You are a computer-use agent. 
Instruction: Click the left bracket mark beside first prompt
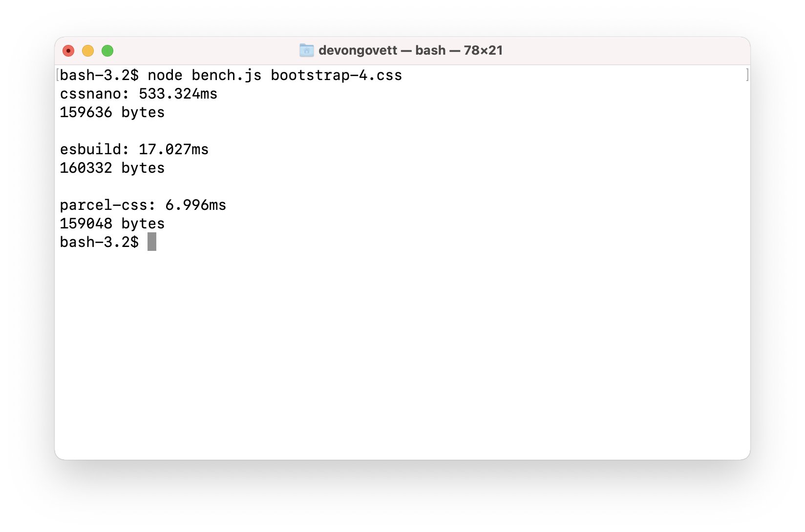click(x=58, y=75)
